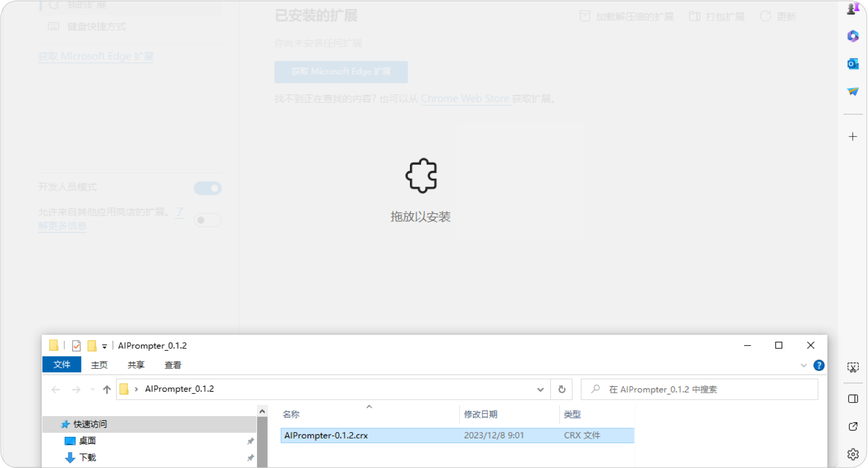Open the 文件 tab in Explorer
Image resolution: width=868 pixels, height=468 pixels.
click(62, 365)
